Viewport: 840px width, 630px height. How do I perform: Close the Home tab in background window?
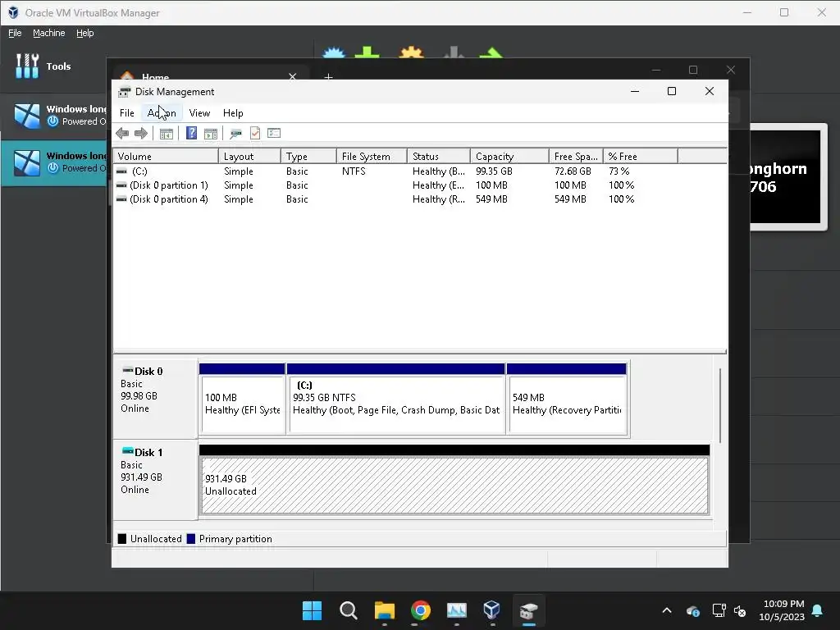293,76
